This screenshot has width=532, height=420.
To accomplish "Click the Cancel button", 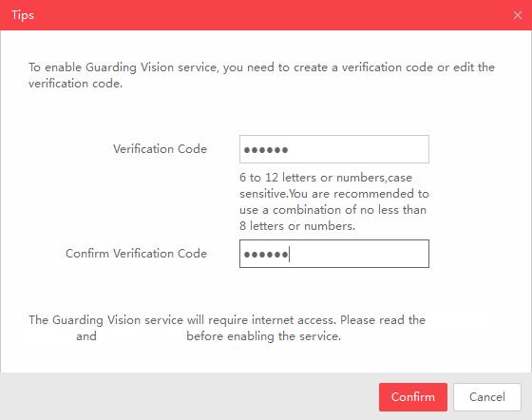I will pyautogui.click(x=486, y=397).
